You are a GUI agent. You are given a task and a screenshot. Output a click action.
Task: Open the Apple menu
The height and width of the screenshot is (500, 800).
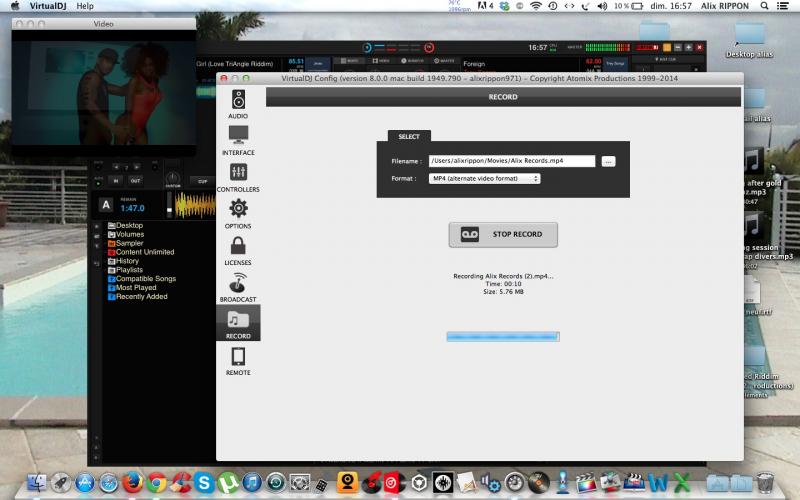pyautogui.click(x=15, y=6)
